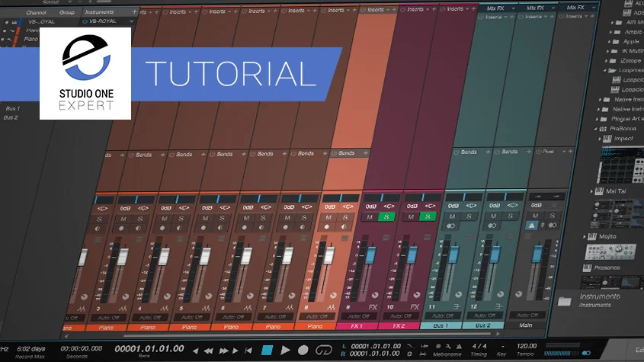Viewport: 644px width, 362px height.
Task: Open the Auto: Off menu on Main
Action: click(527, 316)
